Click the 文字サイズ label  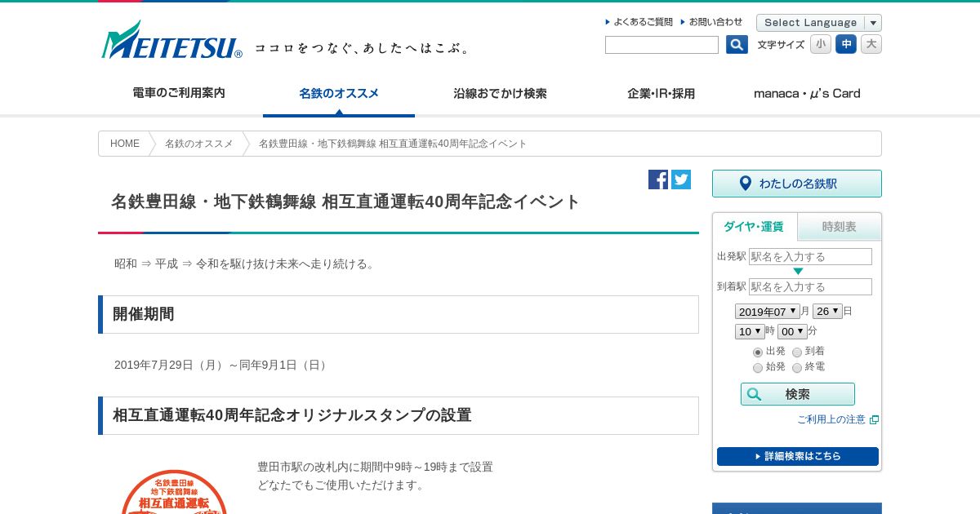(781, 45)
